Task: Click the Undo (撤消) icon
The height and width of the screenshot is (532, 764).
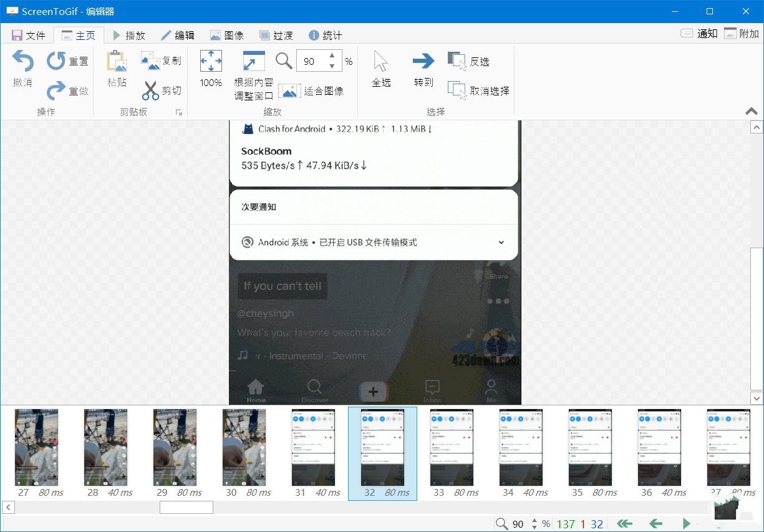Action: (23, 62)
